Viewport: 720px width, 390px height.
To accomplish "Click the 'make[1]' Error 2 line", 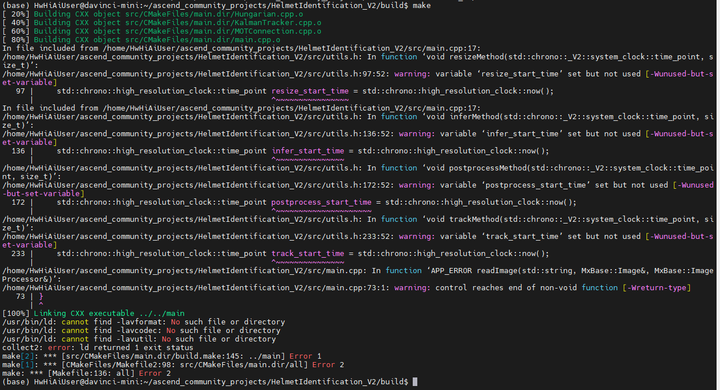I will click(x=173, y=365).
